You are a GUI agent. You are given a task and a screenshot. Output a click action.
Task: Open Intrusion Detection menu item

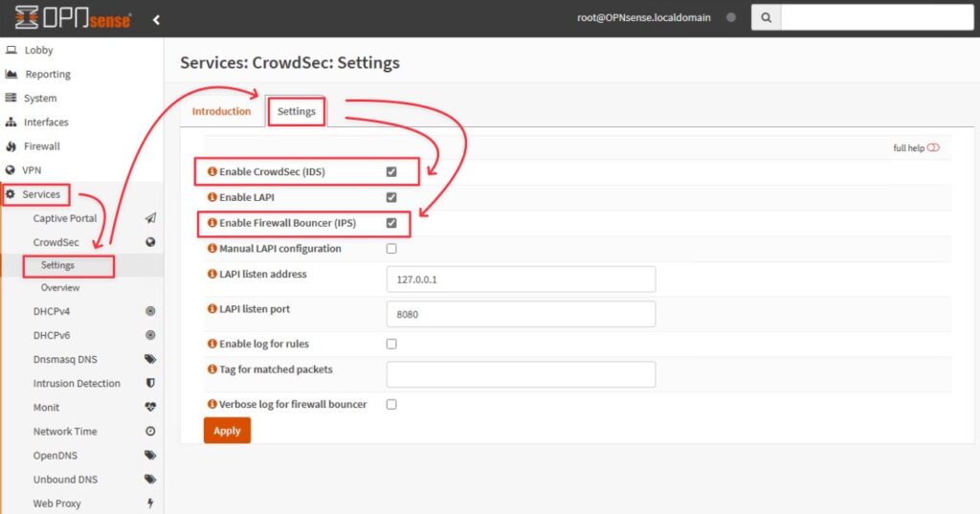click(77, 383)
